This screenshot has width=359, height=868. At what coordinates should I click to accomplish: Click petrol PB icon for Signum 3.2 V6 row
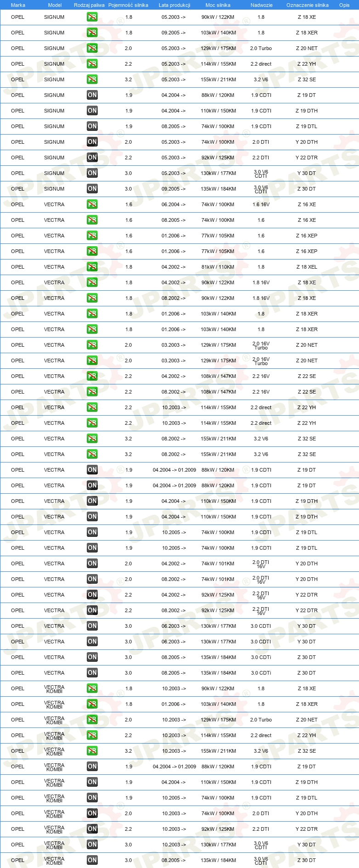[92, 79]
